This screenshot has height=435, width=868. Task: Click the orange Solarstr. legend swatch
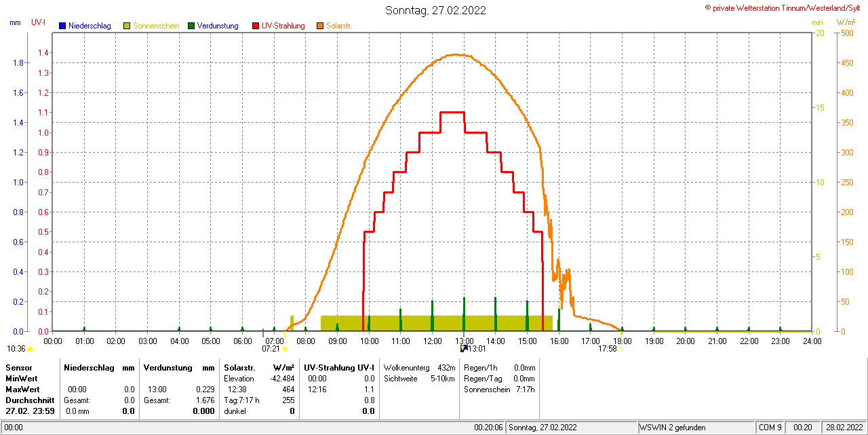[320, 26]
